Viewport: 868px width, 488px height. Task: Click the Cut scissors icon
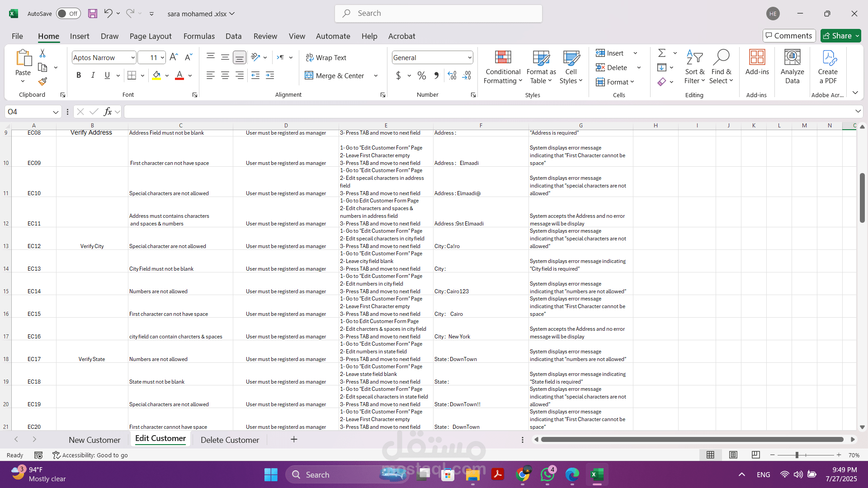point(42,53)
